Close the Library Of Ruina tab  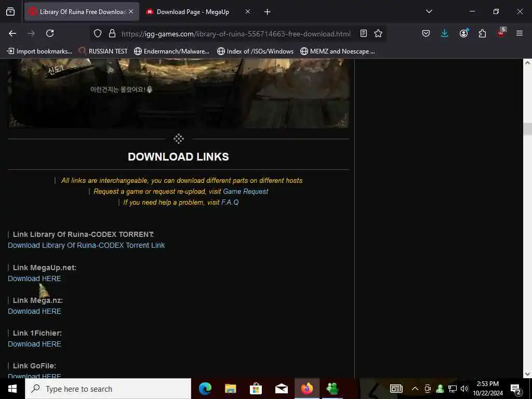pyautogui.click(x=131, y=12)
